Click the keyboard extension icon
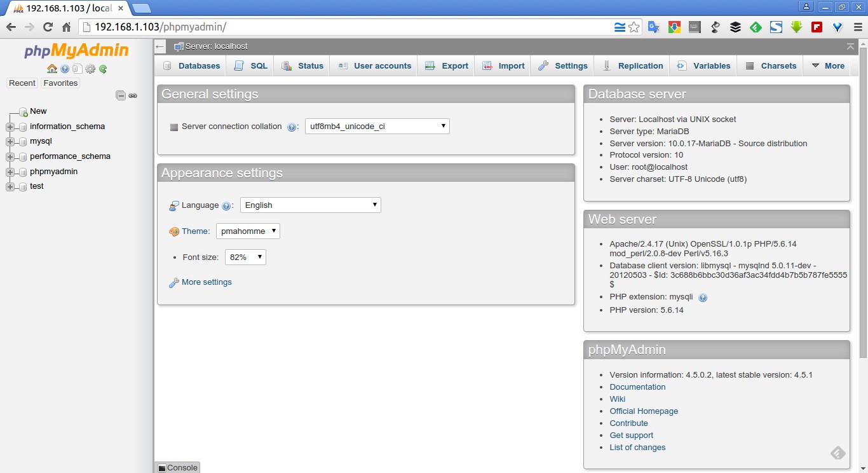Image resolution: width=868 pixels, height=473 pixels. click(x=695, y=27)
